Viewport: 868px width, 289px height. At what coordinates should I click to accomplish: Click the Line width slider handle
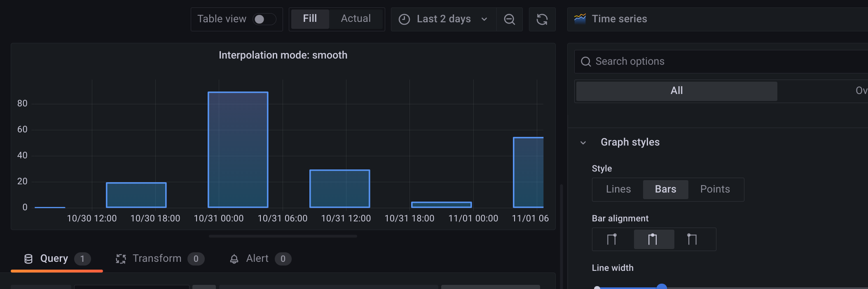[662, 287]
